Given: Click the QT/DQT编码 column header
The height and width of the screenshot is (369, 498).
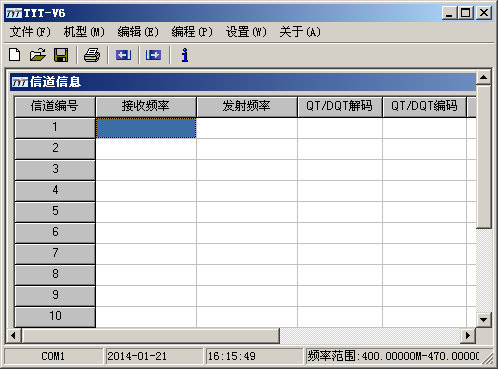Looking at the screenshot, I should click(x=424, y=107).
